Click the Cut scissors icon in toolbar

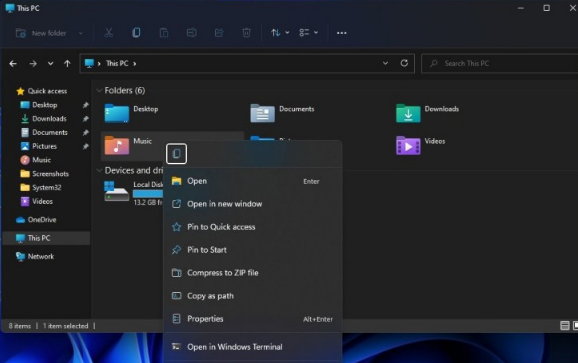pyautogui.click(x=108, y=33)
